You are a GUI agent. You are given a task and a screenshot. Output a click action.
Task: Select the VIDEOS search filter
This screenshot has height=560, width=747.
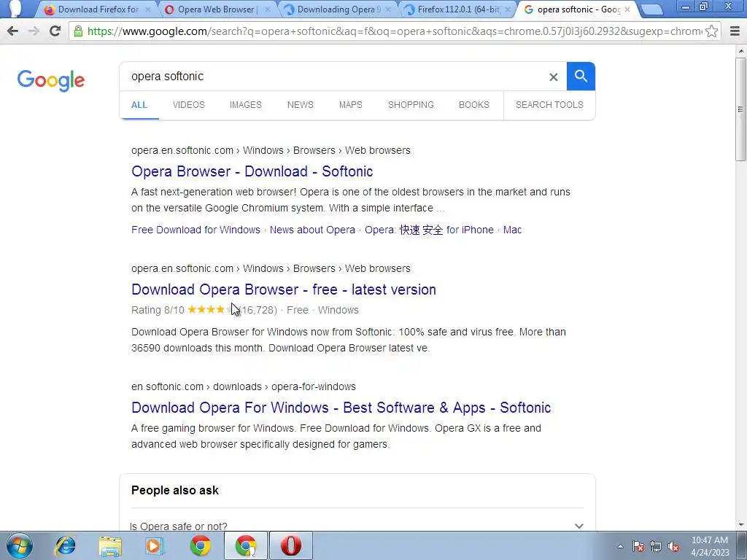point(189,105)
